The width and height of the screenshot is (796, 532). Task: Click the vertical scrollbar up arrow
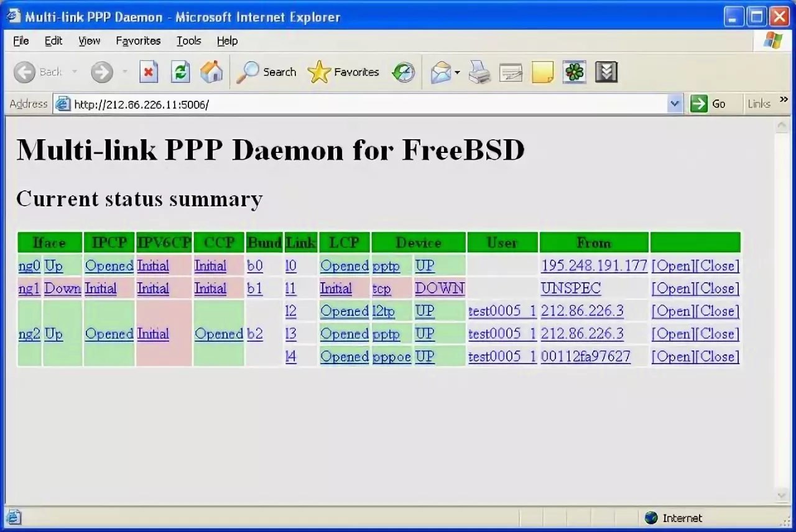[782, 126]
